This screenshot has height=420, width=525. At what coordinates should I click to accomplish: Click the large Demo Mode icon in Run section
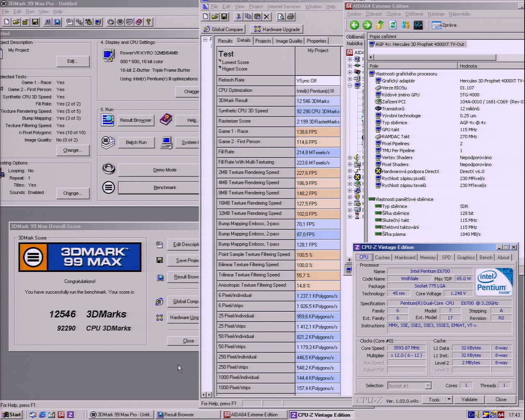point(108,169)
